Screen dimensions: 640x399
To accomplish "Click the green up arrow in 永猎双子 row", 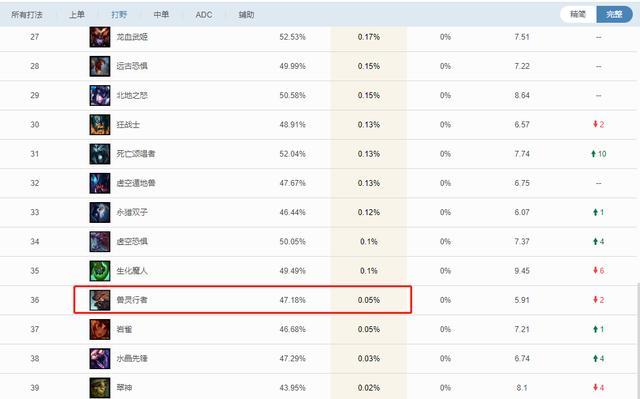I will (596, 212).
